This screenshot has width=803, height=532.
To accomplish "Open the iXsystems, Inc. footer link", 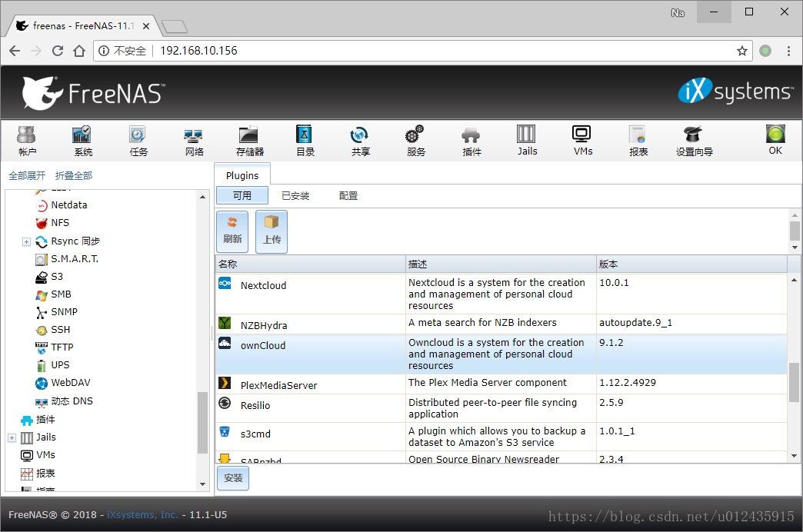I will coord(142,514).
